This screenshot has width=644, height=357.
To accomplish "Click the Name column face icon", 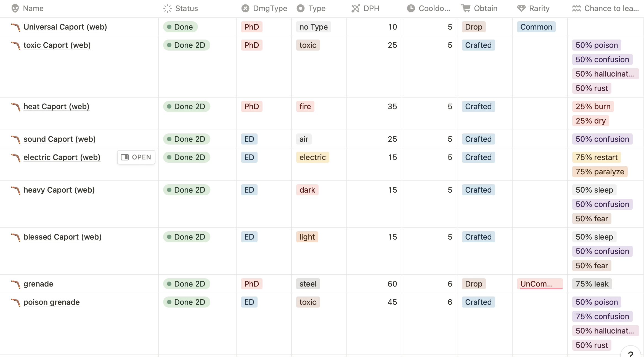I will pyautogui.click(x=15, y=9).
